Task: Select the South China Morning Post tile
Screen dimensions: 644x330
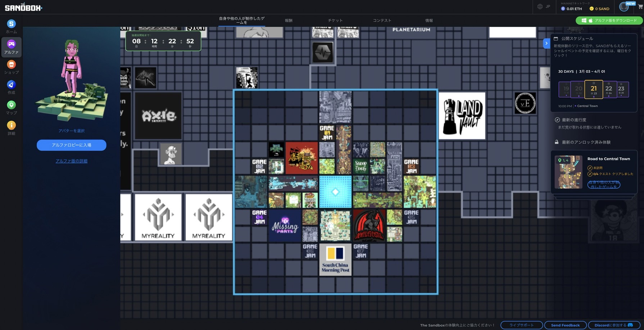Action: (335, 260)
